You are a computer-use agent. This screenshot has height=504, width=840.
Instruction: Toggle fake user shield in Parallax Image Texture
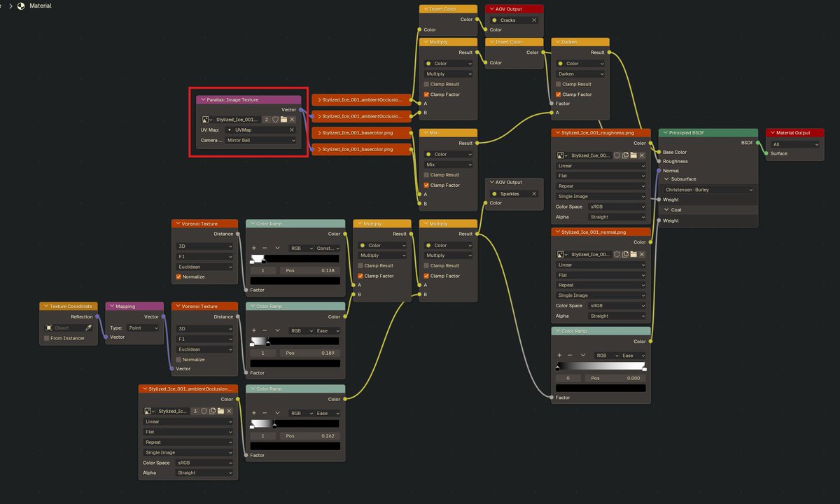tap(275, 120)
